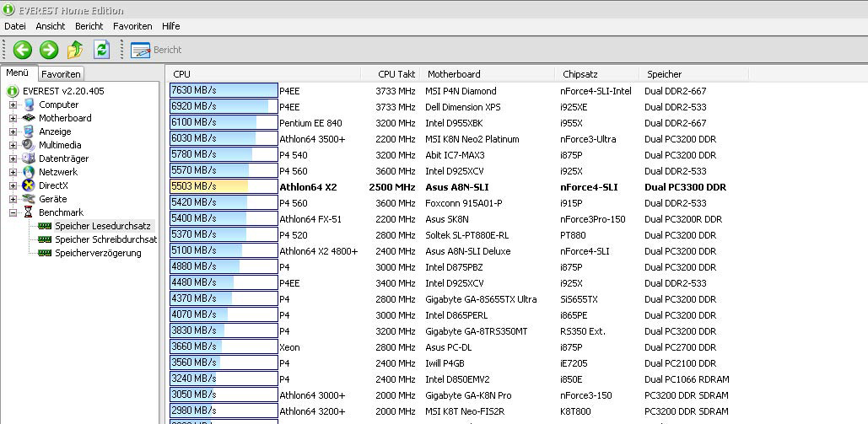This screenshot has width=868, height=424.
Task: Open the Bericht menu
Action: (89, 26)
